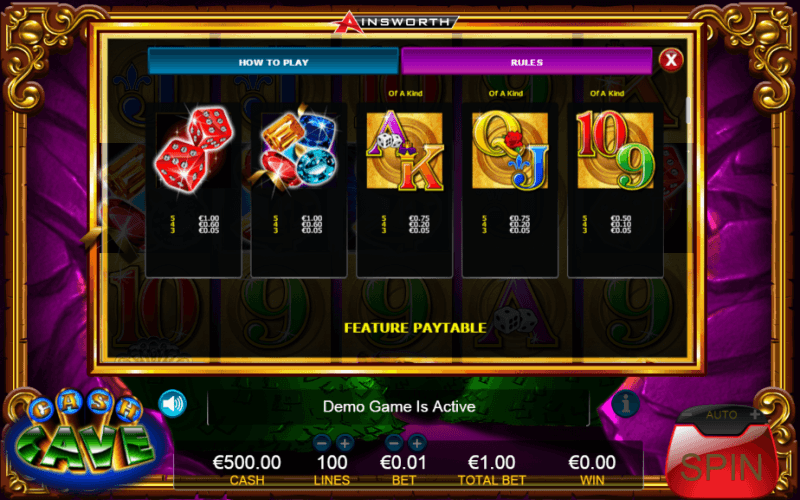Raise the bet with plus button
This screenshot has height=500, width=800.
[x=416, y=443]
